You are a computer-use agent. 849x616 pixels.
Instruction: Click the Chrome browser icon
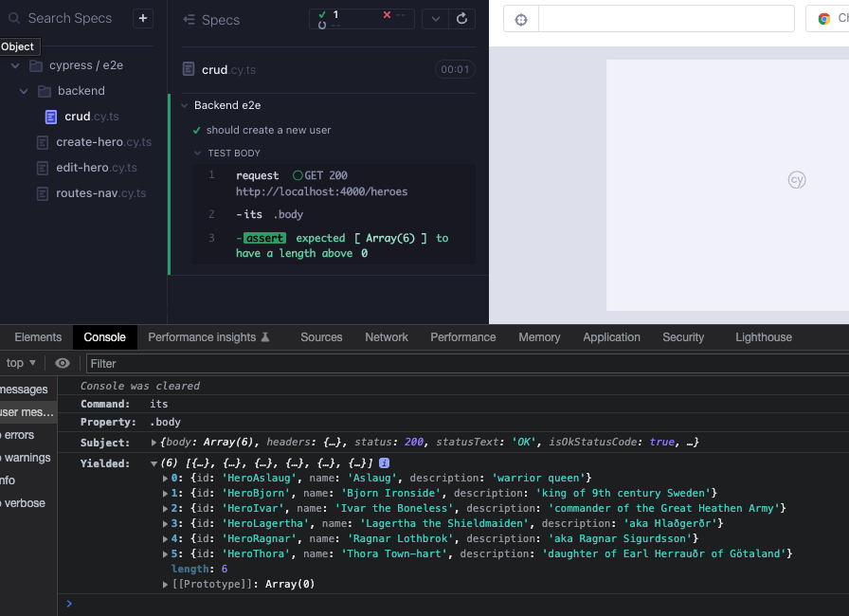824,19
